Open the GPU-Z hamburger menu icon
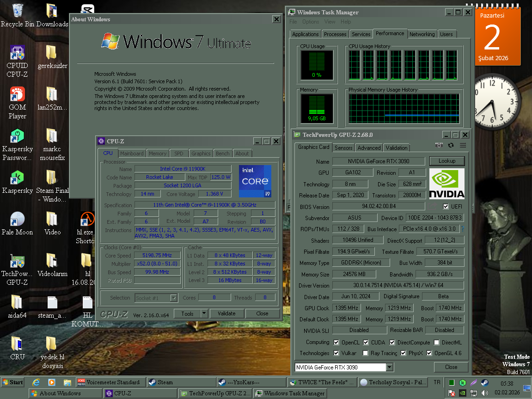Viewport: 532px width, 399px height. [463, 145]
